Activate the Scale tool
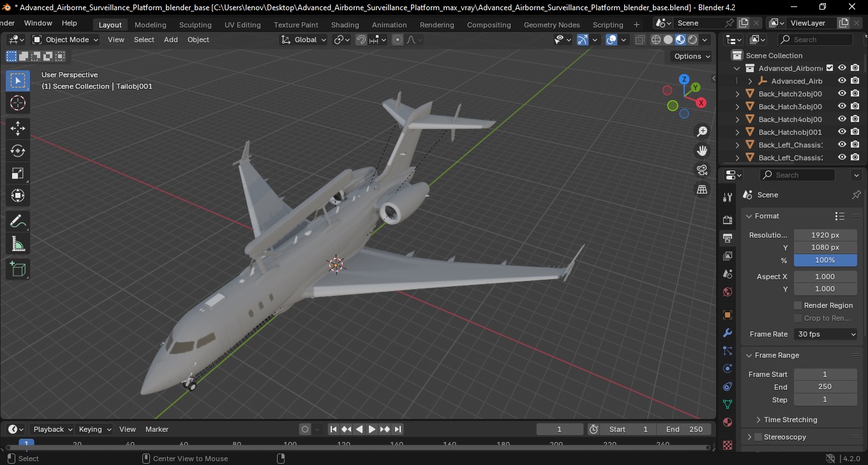Screen dimensions: 868x465 (18, 174)
